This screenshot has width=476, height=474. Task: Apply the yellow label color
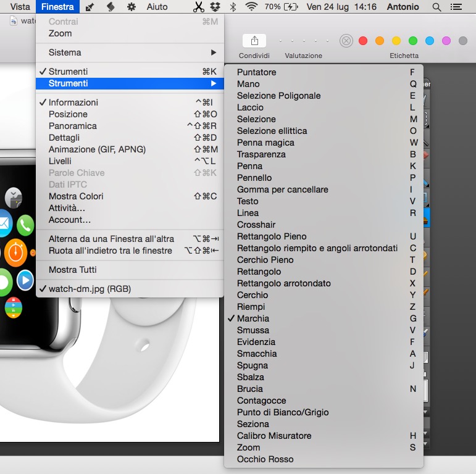tap(396, 41)
